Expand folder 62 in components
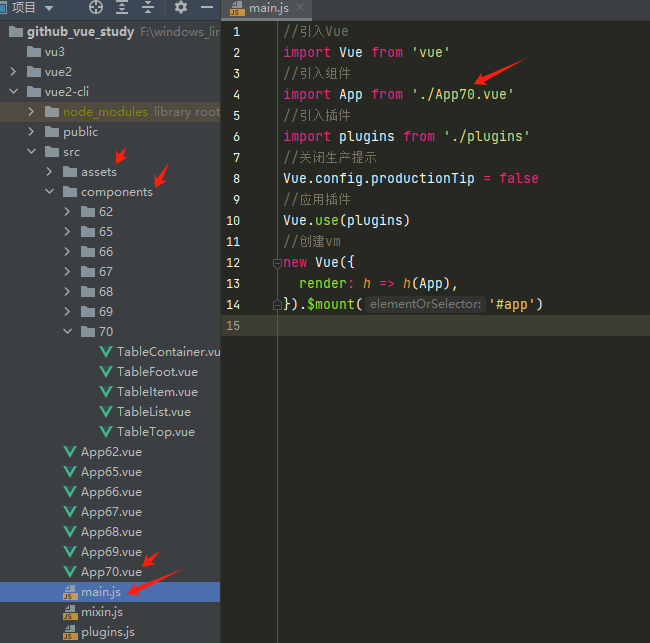 click(68, 211)
